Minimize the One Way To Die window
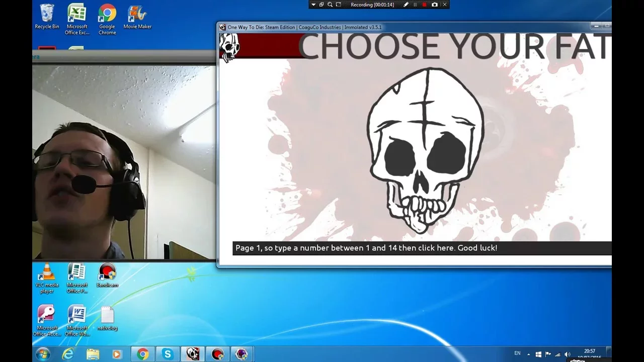This screenshot has width=644, height=362. coord(596,26)
